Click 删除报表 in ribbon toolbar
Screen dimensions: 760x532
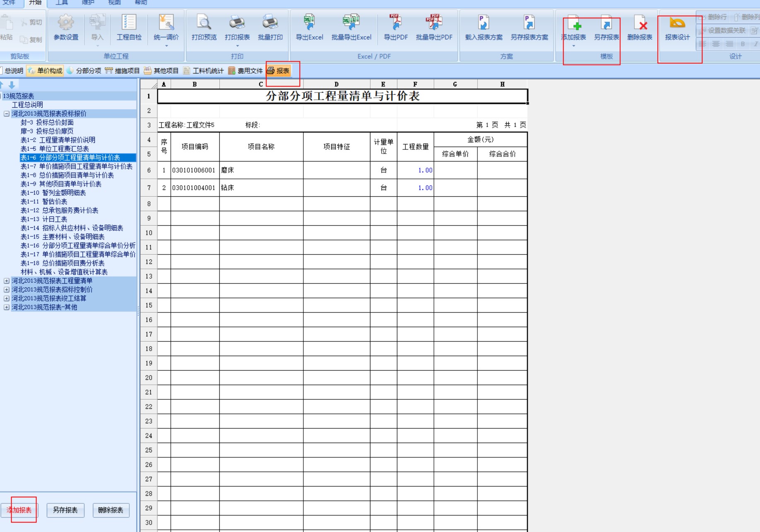click(639, 28)
